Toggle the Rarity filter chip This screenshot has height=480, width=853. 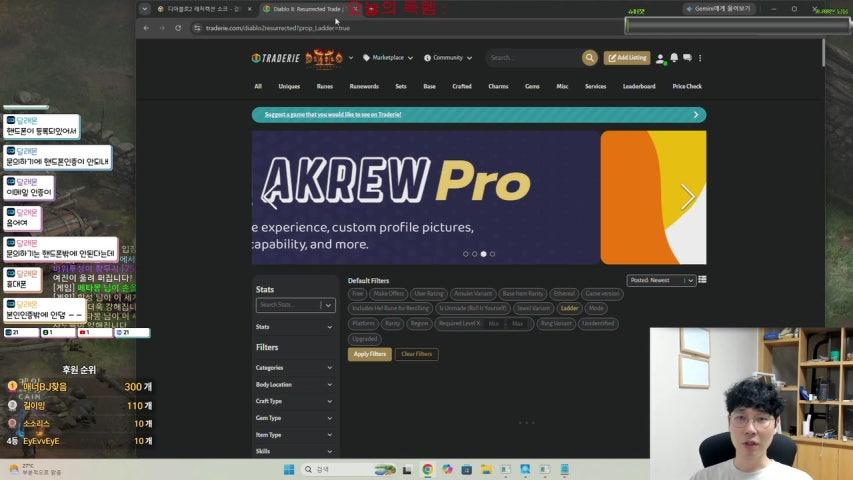392,324
